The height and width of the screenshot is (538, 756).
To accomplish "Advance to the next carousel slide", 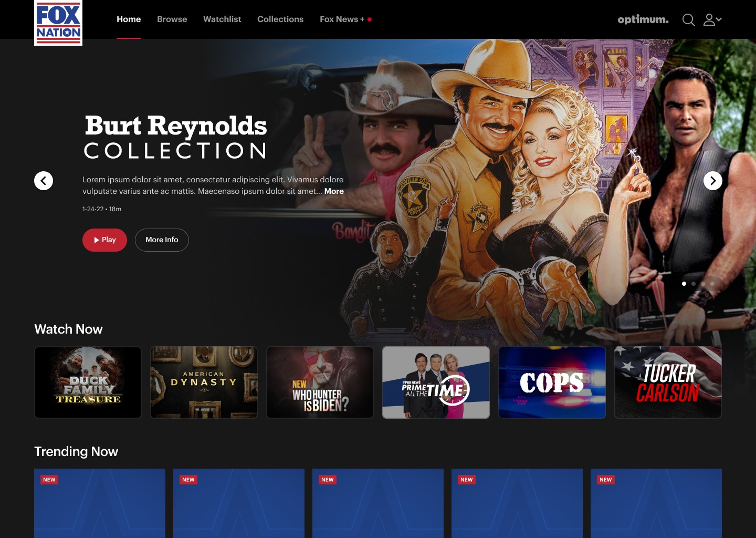I will 713,181.
